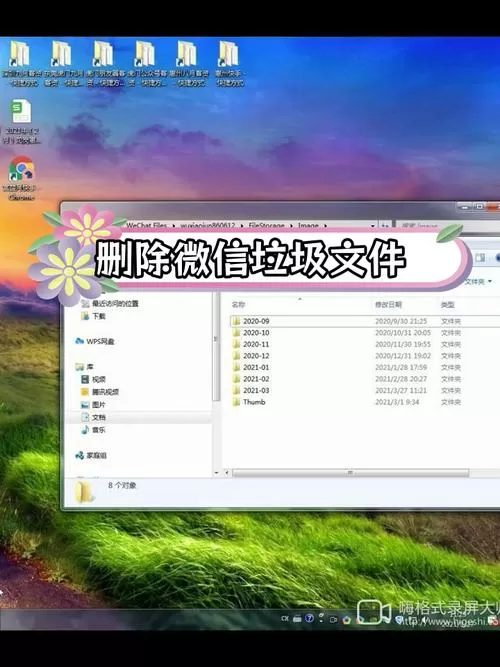Sort by the 名称 column header
This screenshot has width=500, height=667.
tap(238, 305)
